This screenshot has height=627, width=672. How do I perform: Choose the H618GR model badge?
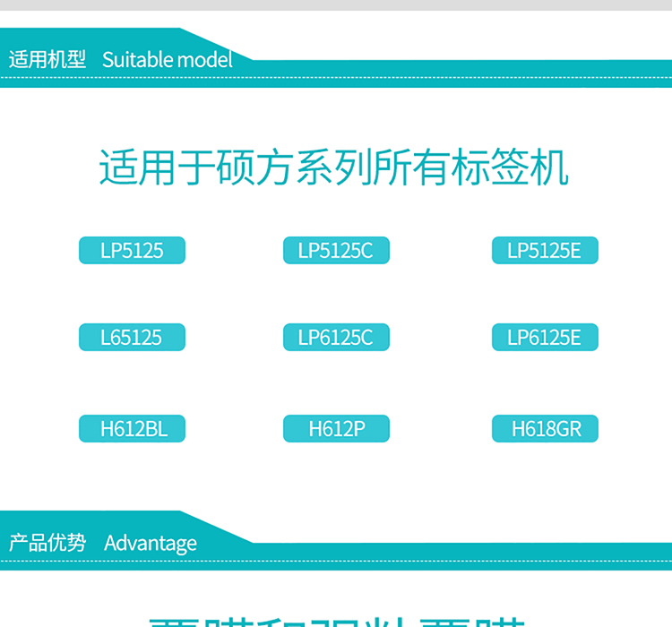545,429
